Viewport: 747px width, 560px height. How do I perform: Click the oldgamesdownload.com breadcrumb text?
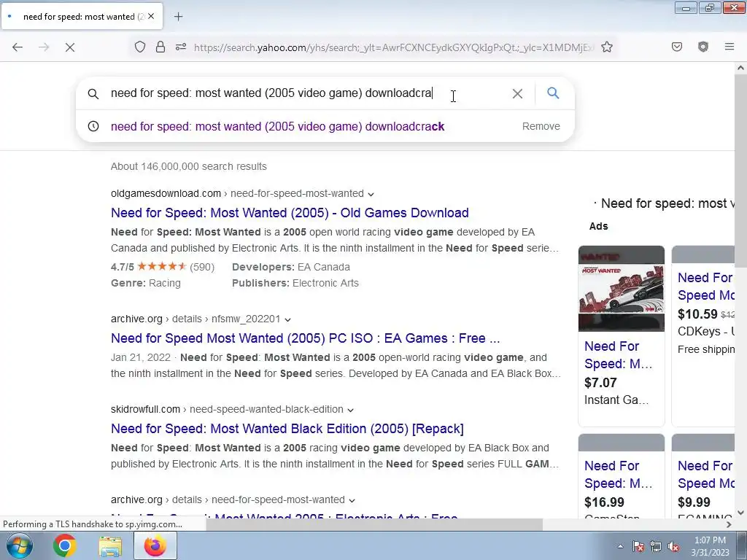166,193
